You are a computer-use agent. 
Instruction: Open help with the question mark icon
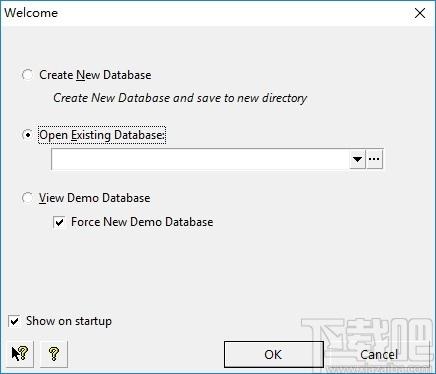(54, 354)
